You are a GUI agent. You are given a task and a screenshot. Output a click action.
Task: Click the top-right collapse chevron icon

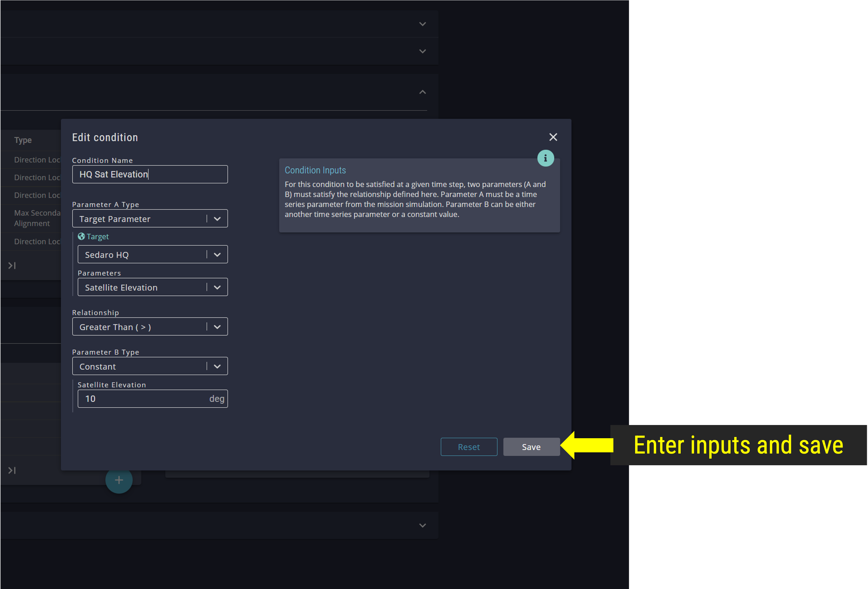423,92
